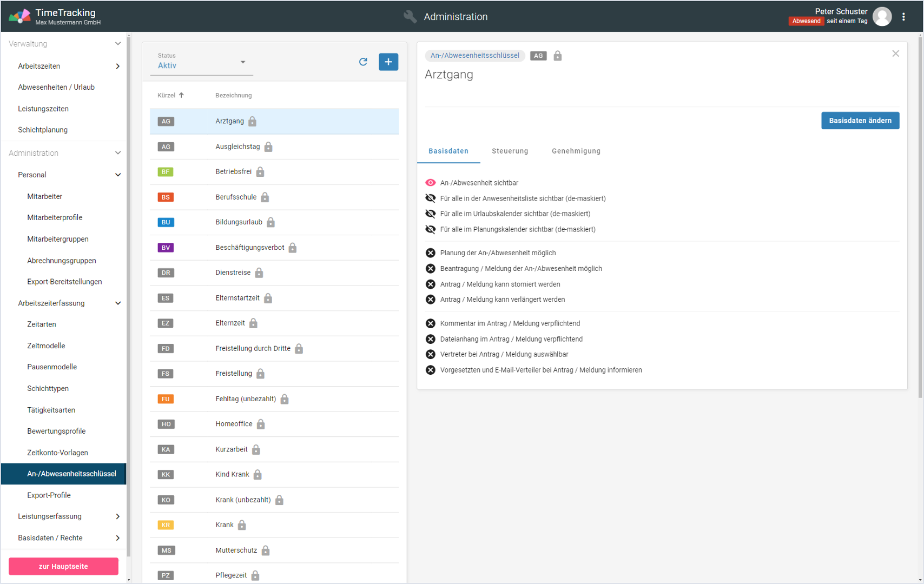Viewport: 924px width, 584px height.
Task: Click the blue plus add button
Action: (388, 62)
